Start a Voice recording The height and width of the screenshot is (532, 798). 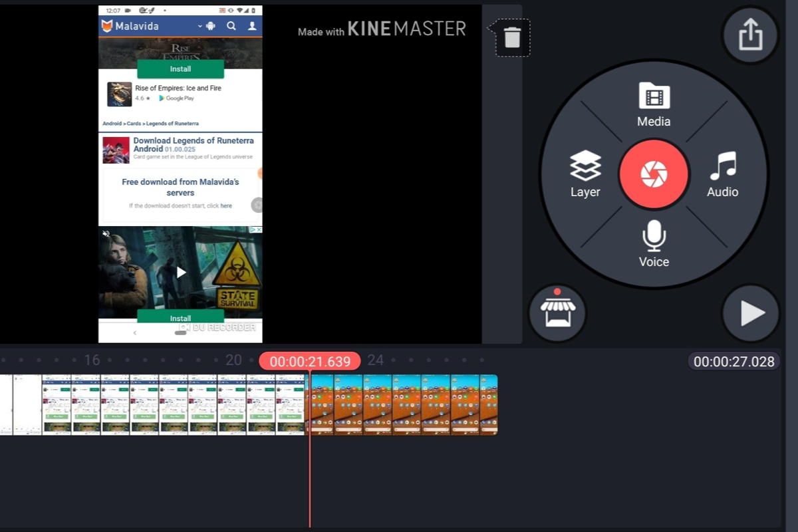[x=653, y=245]
